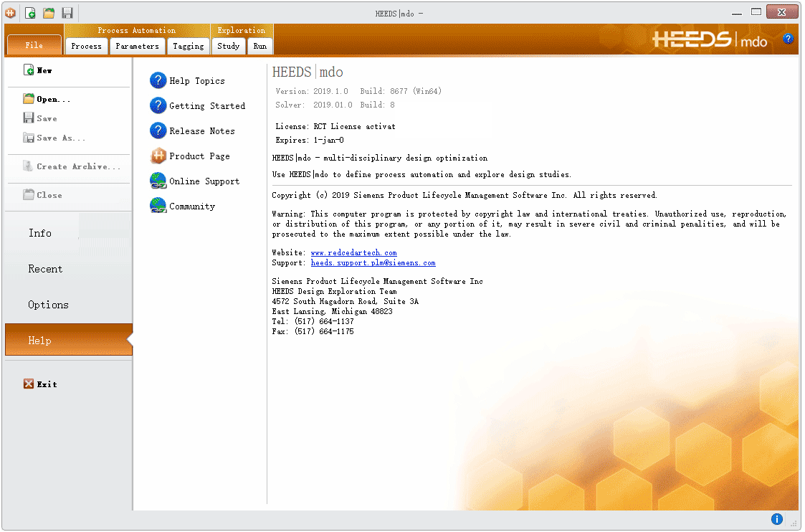Open Community text link

(x=192, y=206)
